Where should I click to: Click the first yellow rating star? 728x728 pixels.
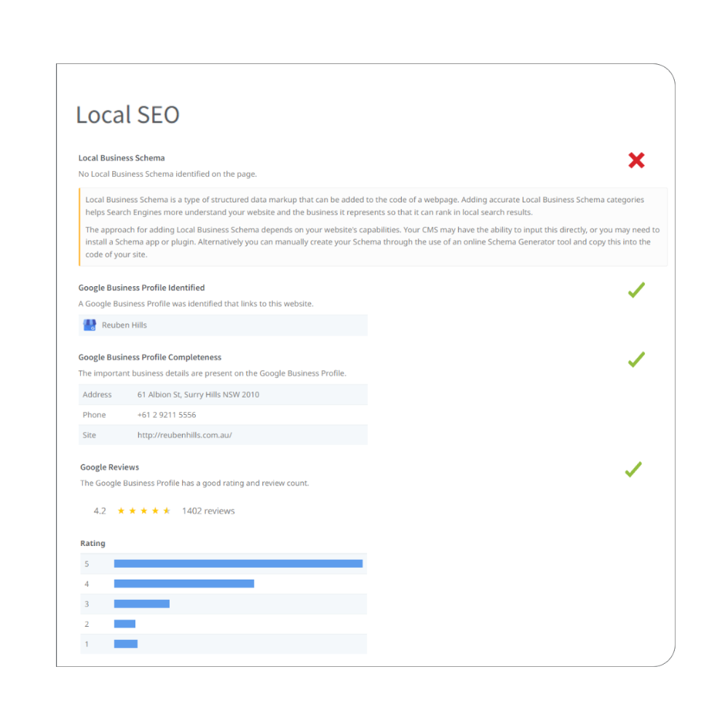(121, 511)
